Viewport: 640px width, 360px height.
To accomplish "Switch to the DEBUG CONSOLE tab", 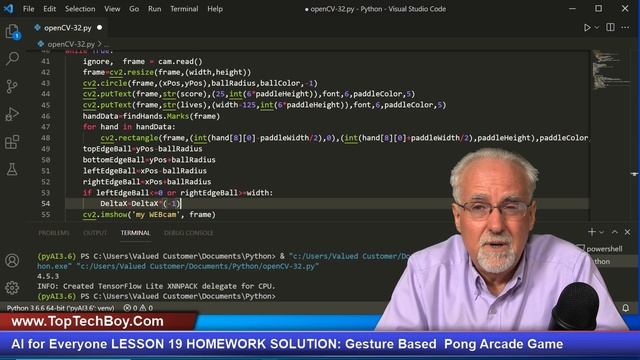I will point(189,233).
